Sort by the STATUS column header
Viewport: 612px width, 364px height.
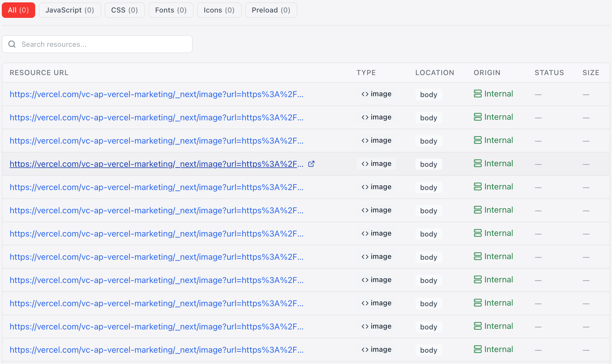tap(549, 73)
